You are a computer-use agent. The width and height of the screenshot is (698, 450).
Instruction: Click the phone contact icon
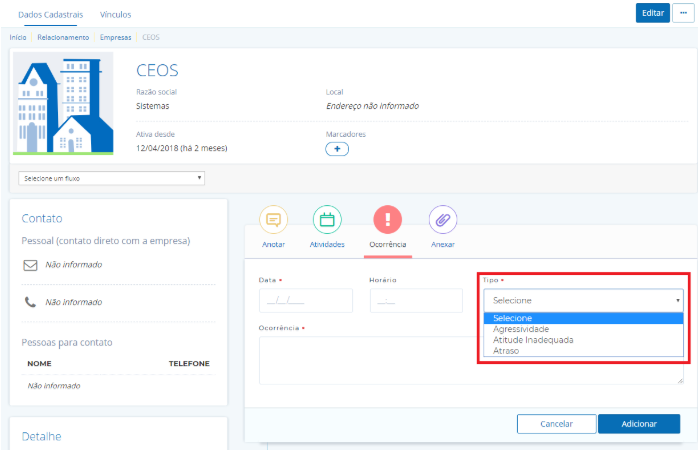(x=30, y=302)
